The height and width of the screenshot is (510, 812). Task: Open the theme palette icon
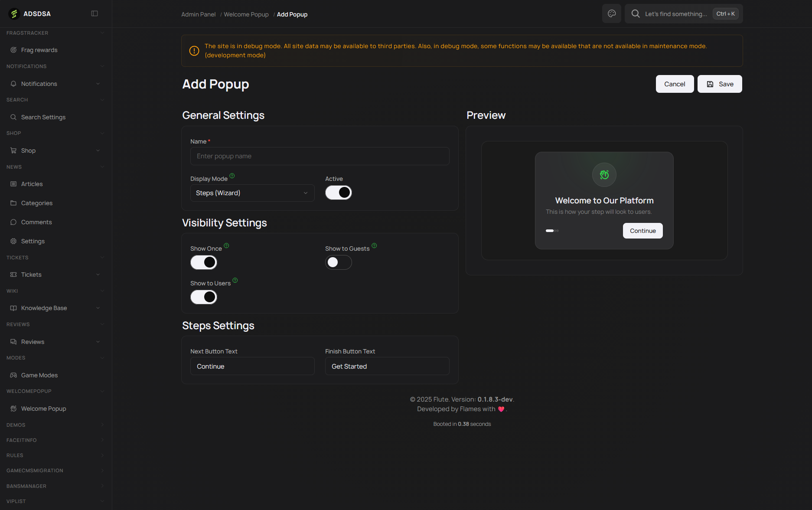(x=611, y=13)
